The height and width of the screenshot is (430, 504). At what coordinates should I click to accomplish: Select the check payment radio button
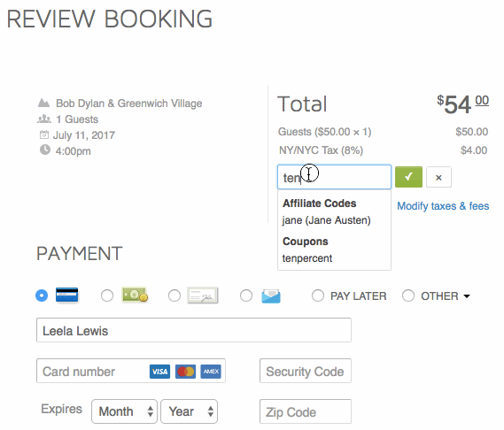coord(174,296)
